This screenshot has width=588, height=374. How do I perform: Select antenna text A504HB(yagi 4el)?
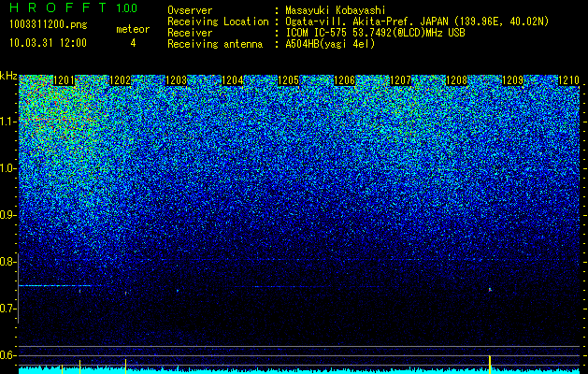330,44
